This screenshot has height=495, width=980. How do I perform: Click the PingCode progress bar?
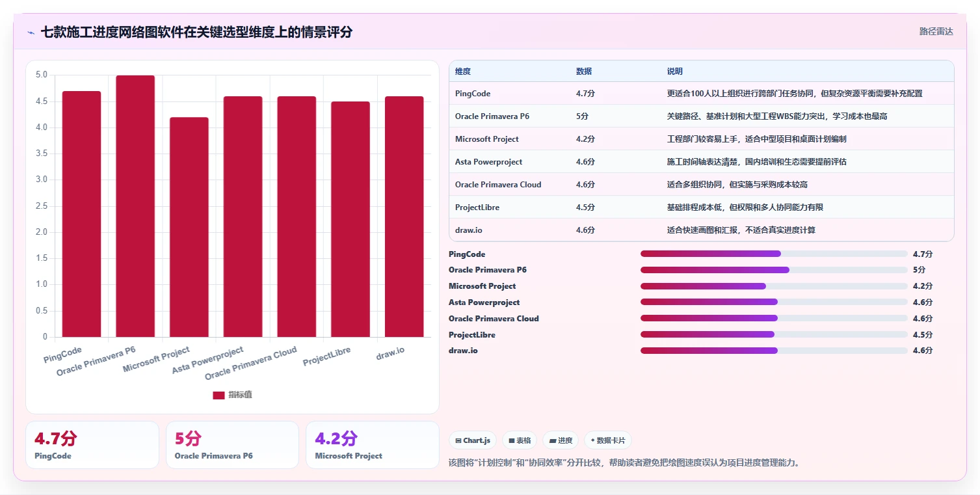[774, 254]
